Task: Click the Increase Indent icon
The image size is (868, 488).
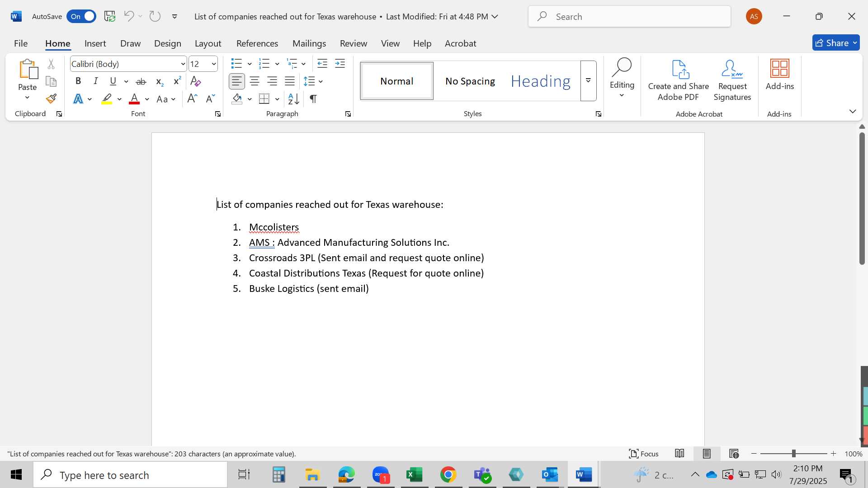Action: 340,64
